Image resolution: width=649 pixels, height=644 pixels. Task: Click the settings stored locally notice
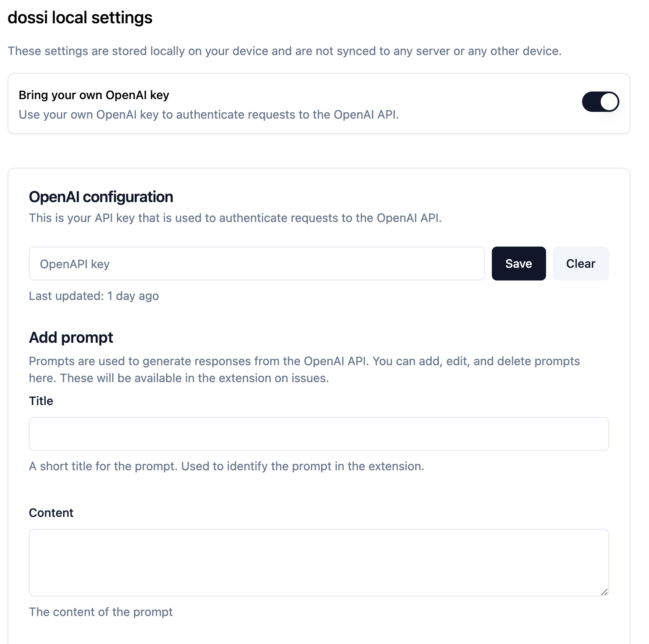point(285,51)
